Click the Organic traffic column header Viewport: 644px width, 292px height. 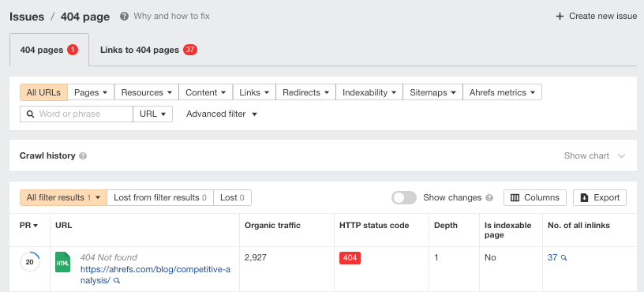(x=273, y=226)
